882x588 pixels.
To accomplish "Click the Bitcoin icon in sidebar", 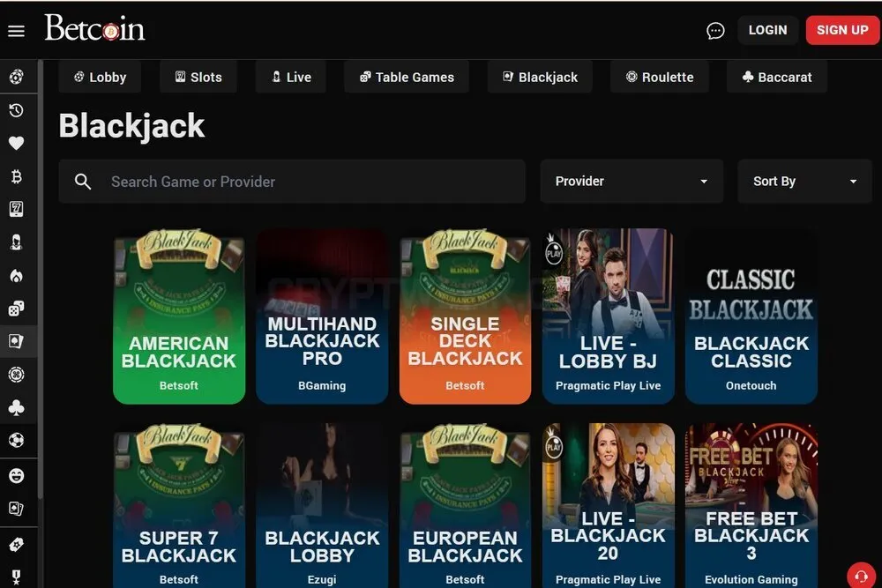I will pyautogui.click(x=16, y=176).
